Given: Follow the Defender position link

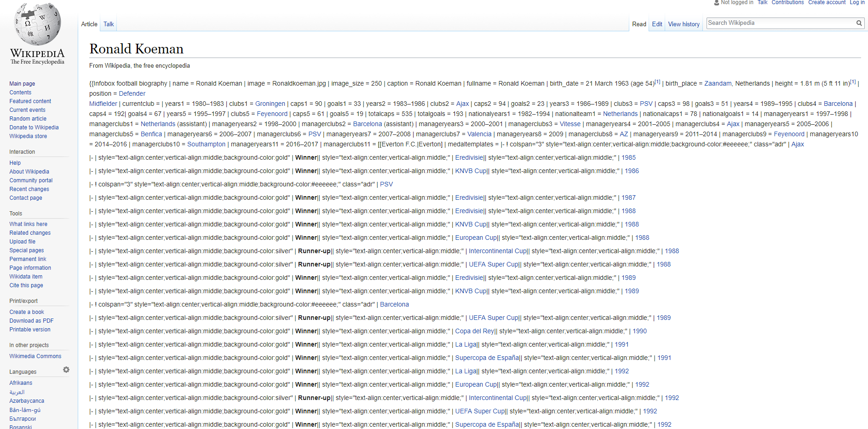Looking at the screenshot, I should (x=132, y=93).
